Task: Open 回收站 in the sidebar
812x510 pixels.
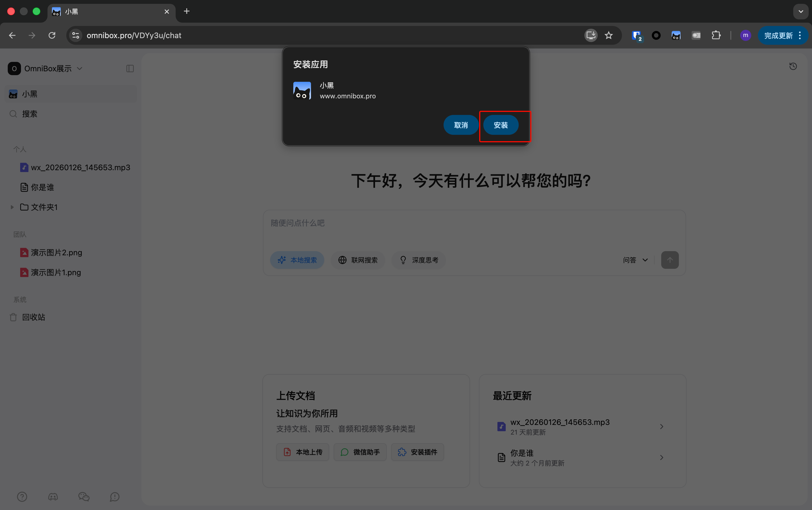Action: (x=33, y=317)
